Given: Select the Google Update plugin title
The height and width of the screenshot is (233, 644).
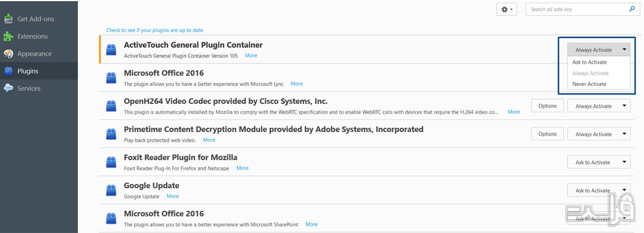Looking at the screenshot, I should 151,186.
